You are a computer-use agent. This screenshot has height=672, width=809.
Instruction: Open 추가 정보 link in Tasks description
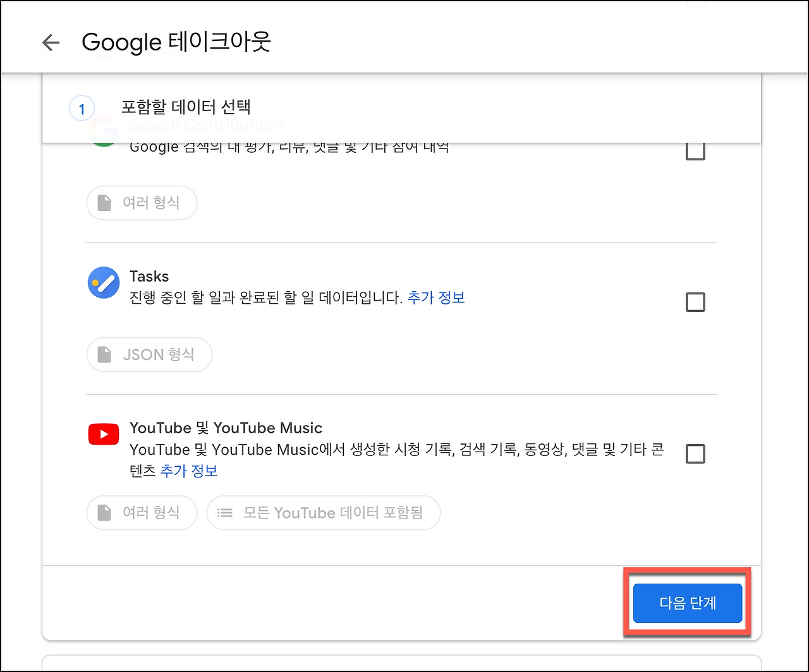(x=436, y=297)
